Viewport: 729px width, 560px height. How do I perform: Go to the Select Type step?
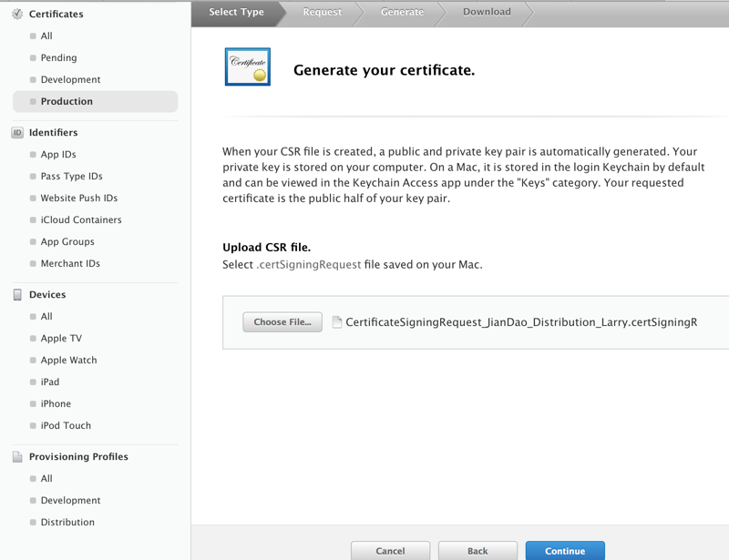[x=236, y=12]
